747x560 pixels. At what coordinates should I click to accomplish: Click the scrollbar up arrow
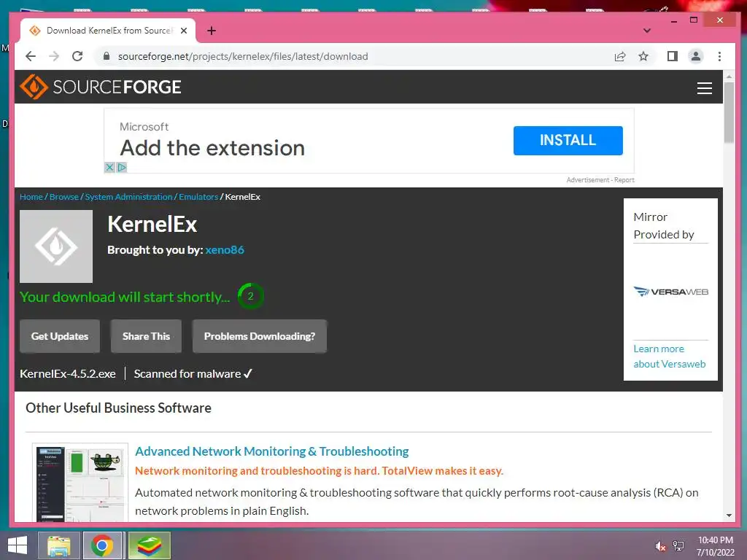point(729,76)
